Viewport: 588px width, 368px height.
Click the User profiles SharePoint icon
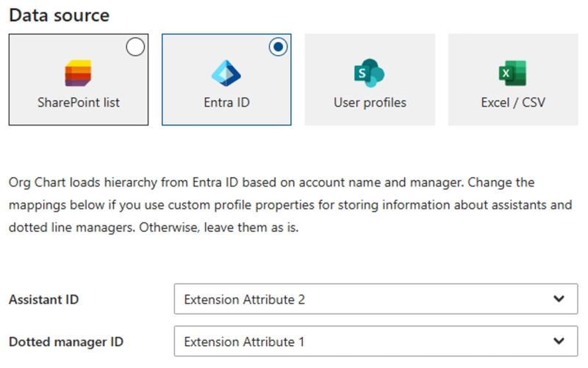370,73
